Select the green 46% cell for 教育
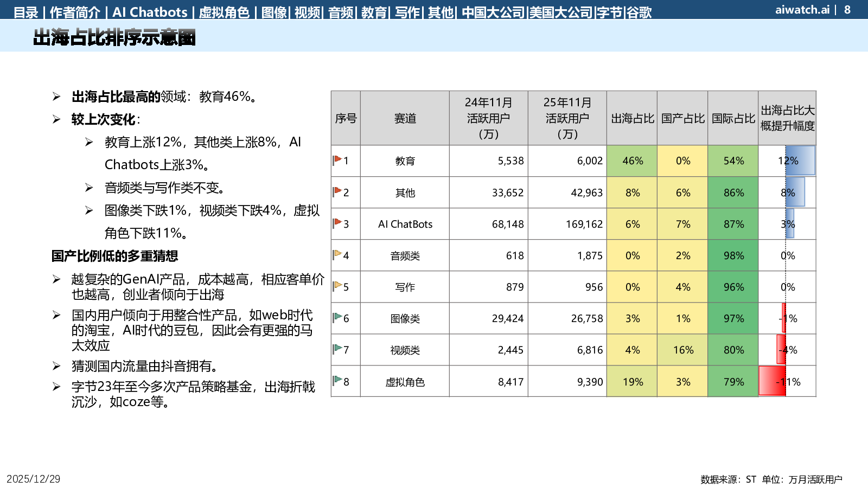The image size is (868, 488). [x=632, y=161]
